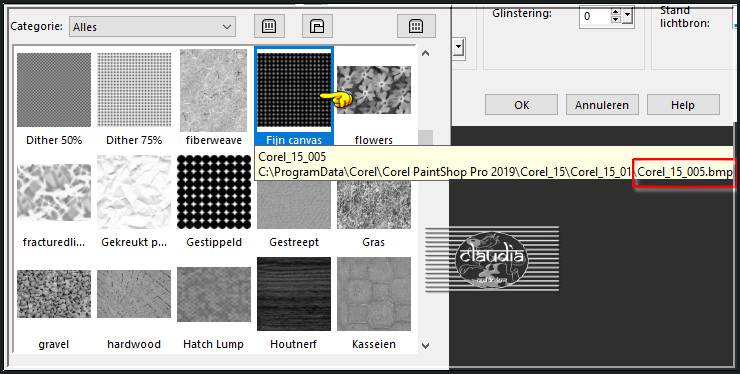Open the Glinstering slider dropdown arrow
Image resolution: width=740 pixels, height=374 pixels.
627,16
